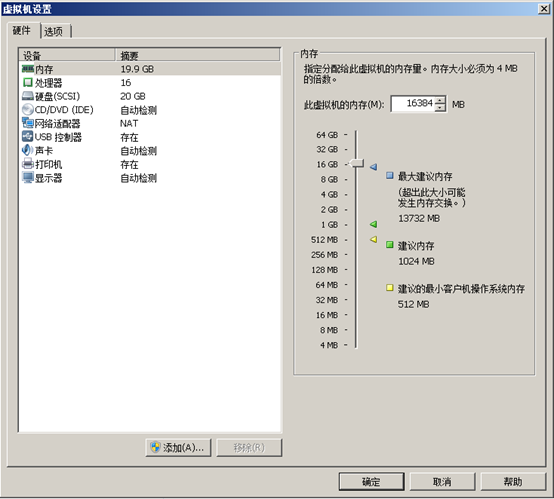Click the 4 MB slider scale label
The height and width of the screenshot is (499, 554).
[329, 345]
